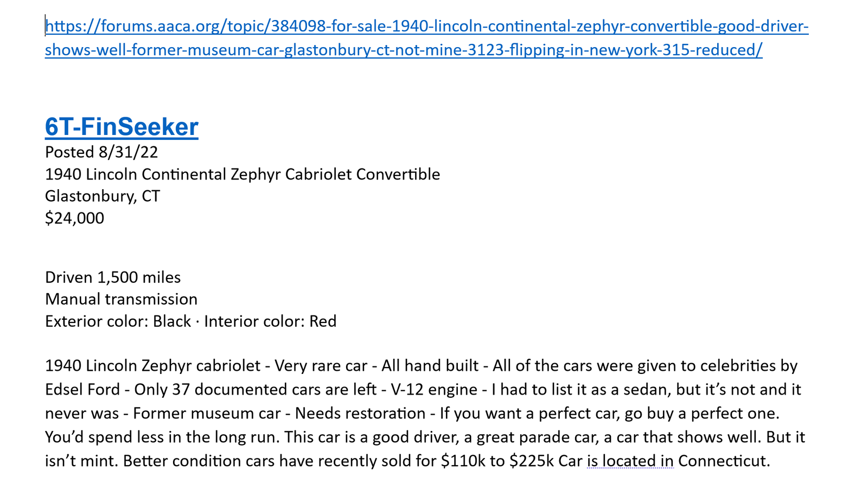Click the "Posted 8/31/22" date line

[x=101, y=152]
